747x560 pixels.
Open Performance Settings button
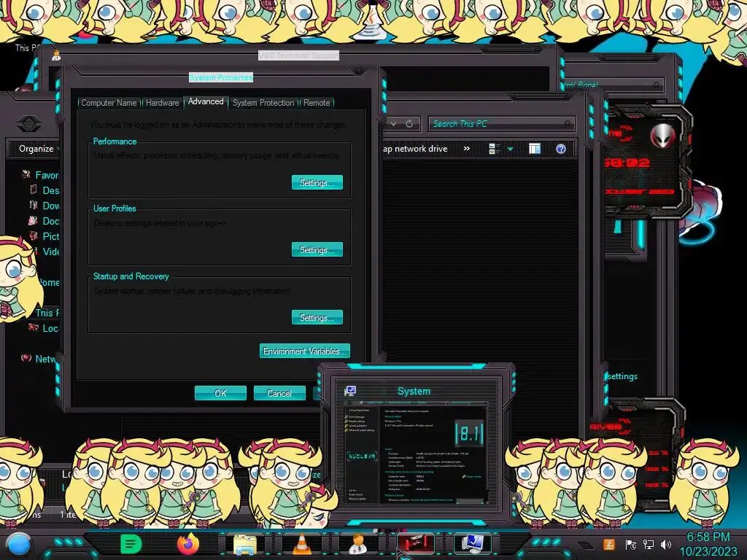pyautogui.click(x=317, y=182)
